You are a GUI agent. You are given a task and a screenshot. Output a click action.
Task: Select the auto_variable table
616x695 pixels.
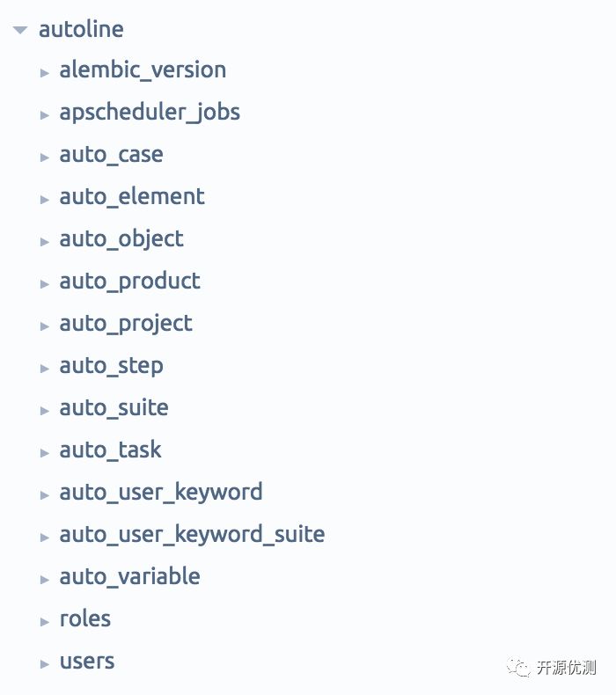129,576
